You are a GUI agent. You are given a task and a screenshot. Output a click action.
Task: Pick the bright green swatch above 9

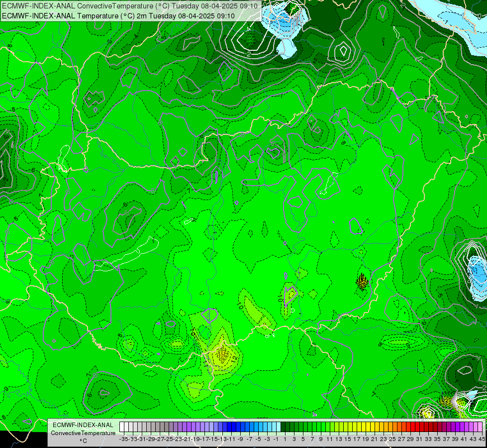tap(319, 427)
